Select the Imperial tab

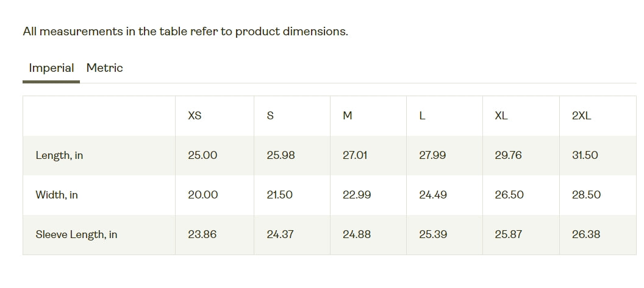(51, 68)
